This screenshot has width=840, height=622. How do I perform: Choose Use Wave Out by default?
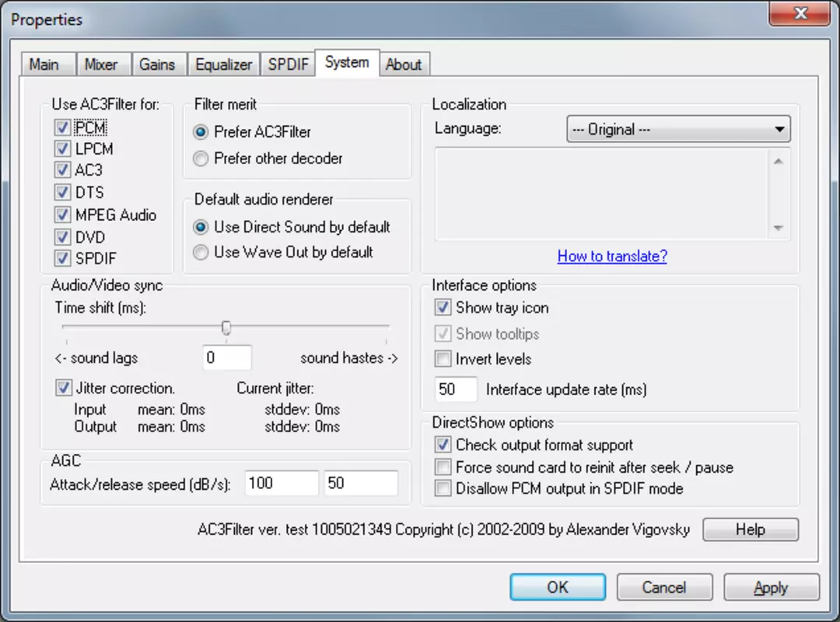201,253
